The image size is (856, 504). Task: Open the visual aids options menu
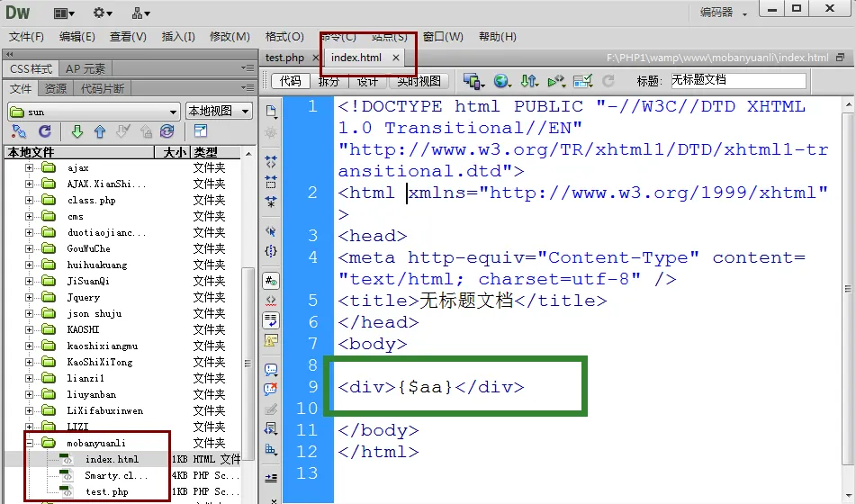point(582,81)
